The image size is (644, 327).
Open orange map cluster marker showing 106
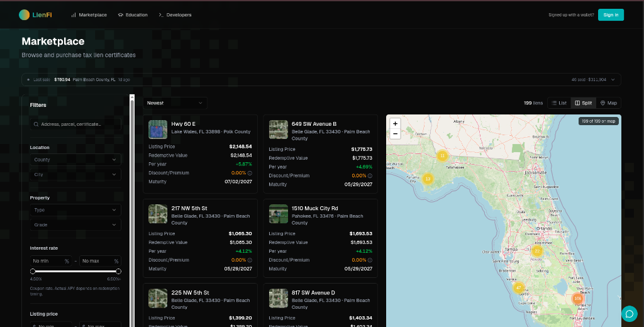click(x=578, y=299)
